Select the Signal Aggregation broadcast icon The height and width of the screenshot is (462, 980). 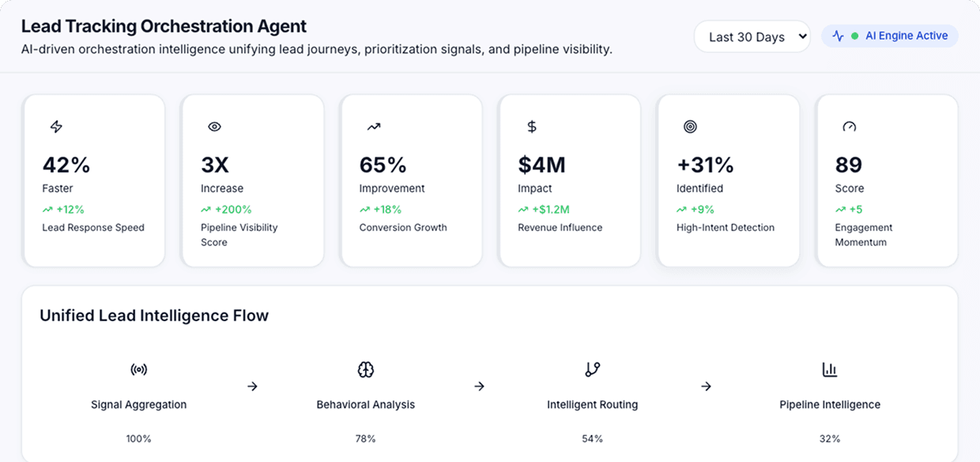coord(138,369)
